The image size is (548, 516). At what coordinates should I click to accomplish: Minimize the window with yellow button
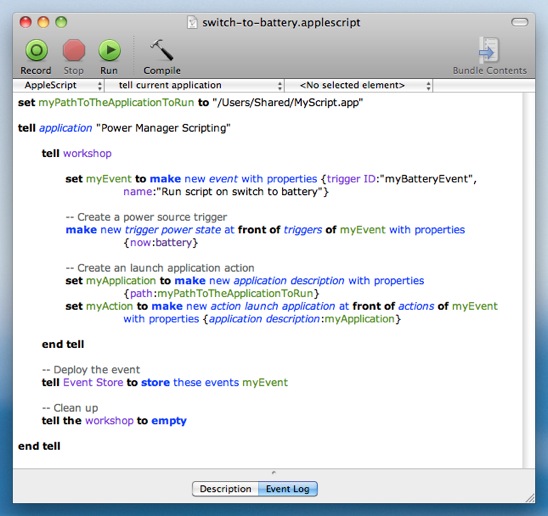pos(43,22)
